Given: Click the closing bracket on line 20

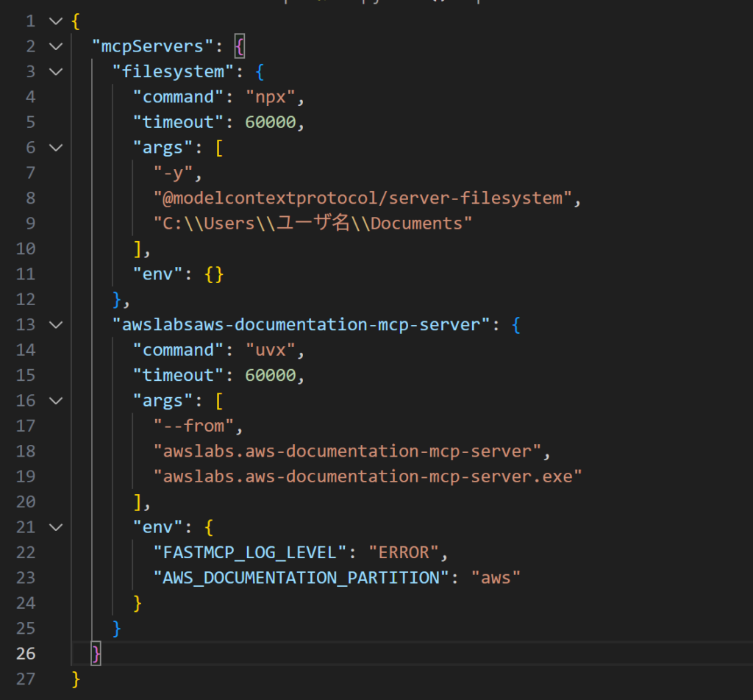Looking at the screenshot, I should [x=138, y=502].
